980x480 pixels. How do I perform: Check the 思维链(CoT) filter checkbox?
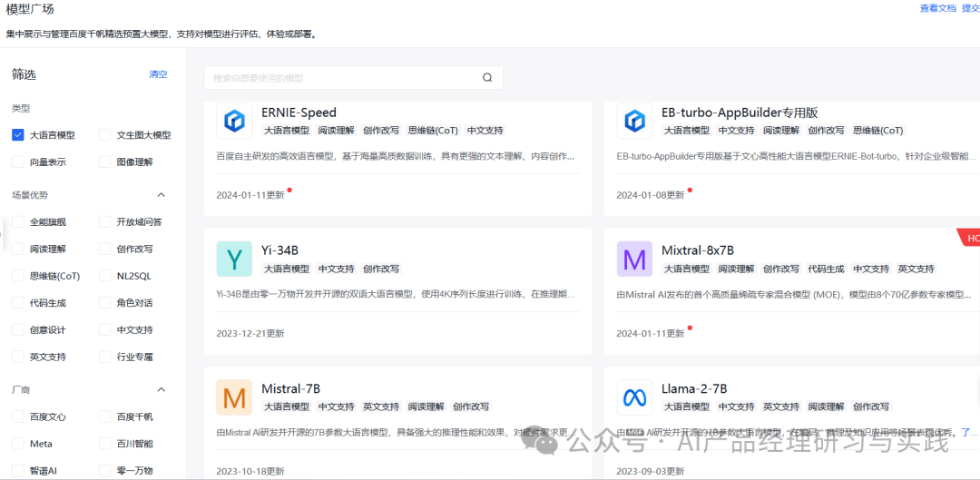click(x=18, y=276)
